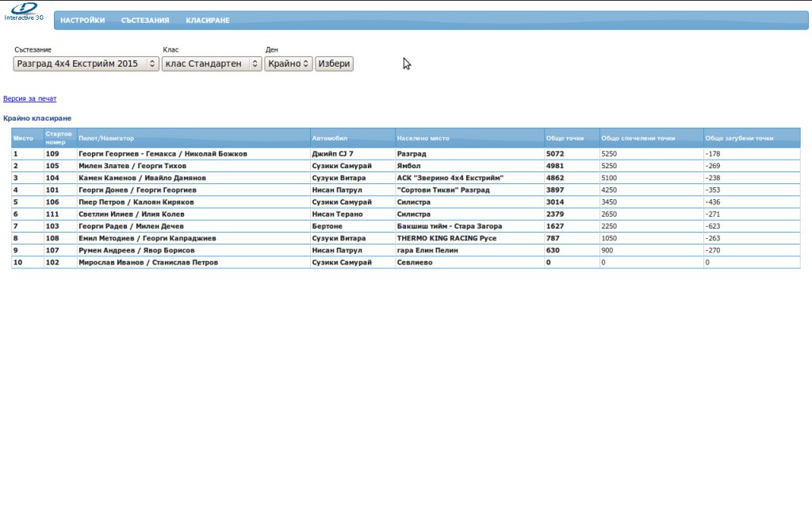
Task: Click the 5072 total points cell
Action: click(555, 154)
